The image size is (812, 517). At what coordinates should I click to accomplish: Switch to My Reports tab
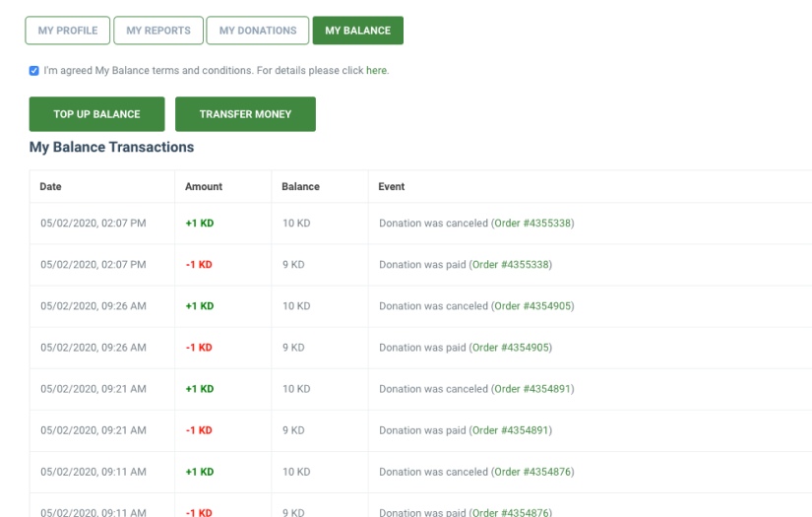point(158,31)
